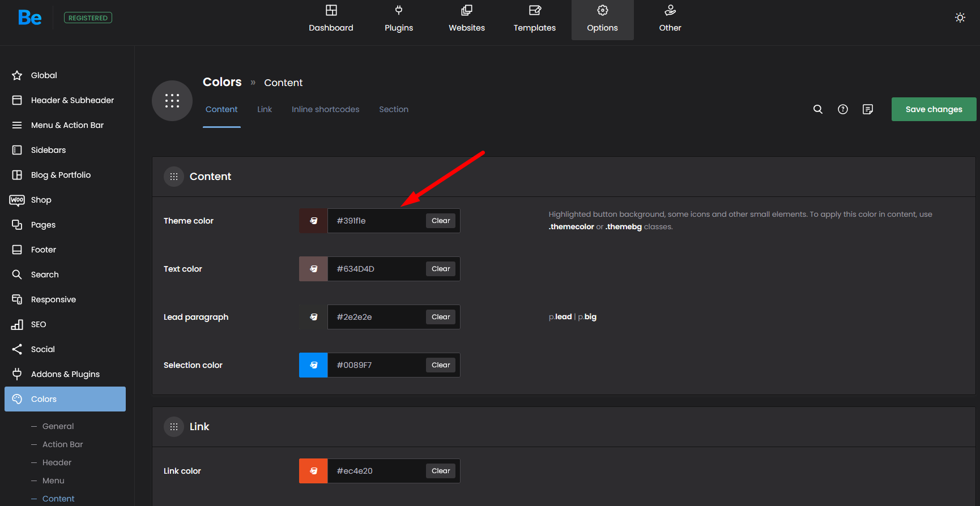Switch to the Content tab
This screenshot has width=980, height=506.
pyautogui.click(x=221, y=109)
